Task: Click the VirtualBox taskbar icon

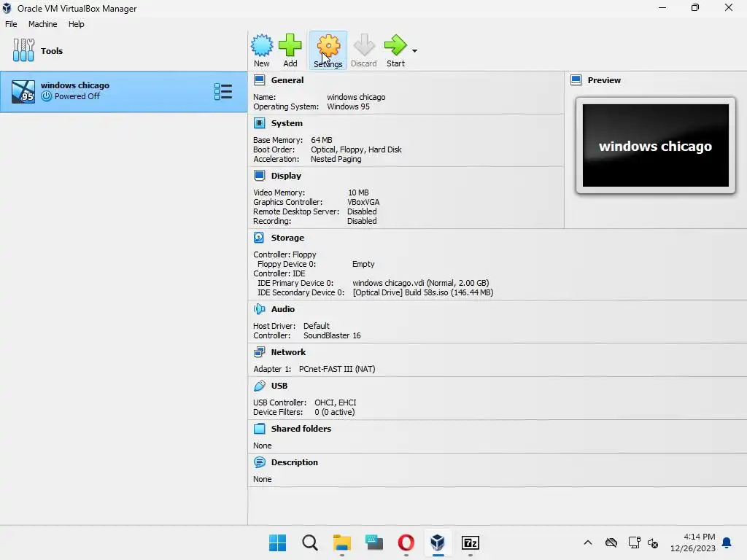Action: click(438, 542)
